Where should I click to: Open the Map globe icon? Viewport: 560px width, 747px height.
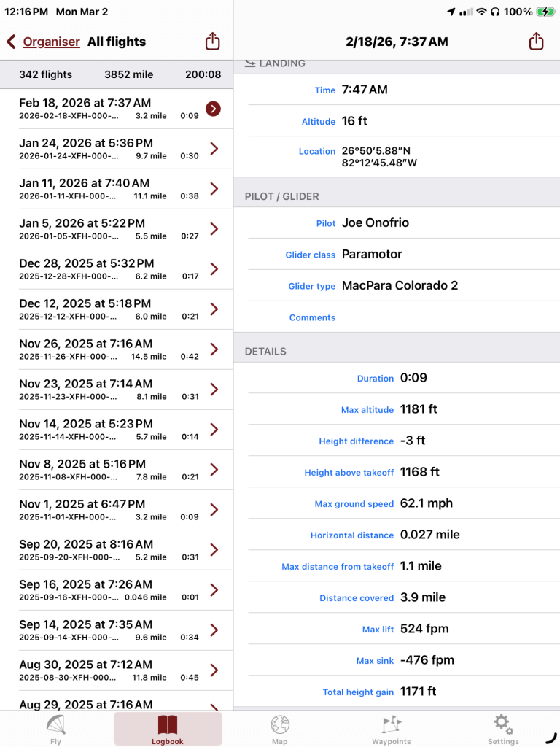coord(280,724)
